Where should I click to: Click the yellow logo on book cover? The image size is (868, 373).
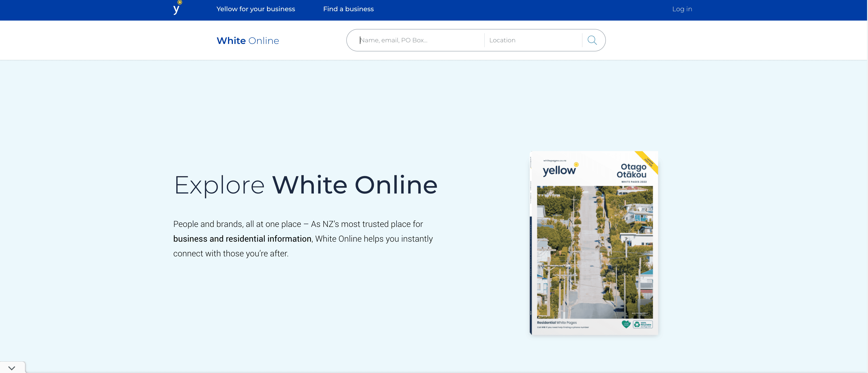click(560, 170)
